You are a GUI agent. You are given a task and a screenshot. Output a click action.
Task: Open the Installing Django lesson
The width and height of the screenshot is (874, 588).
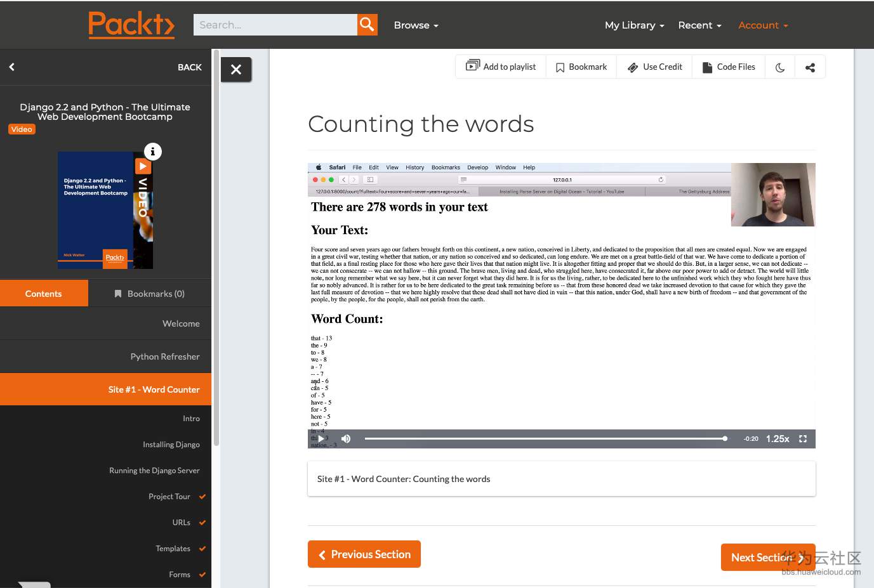pyautogui.click(x=171, y=445)
